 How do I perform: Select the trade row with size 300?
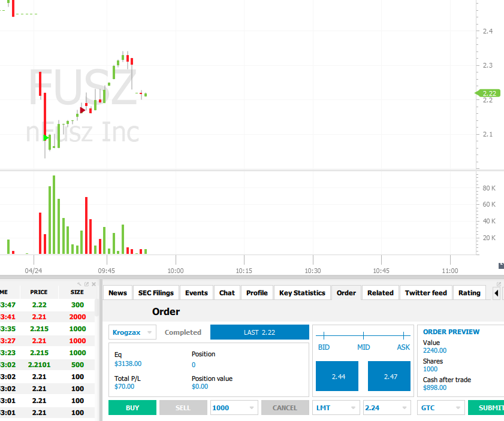47,304
